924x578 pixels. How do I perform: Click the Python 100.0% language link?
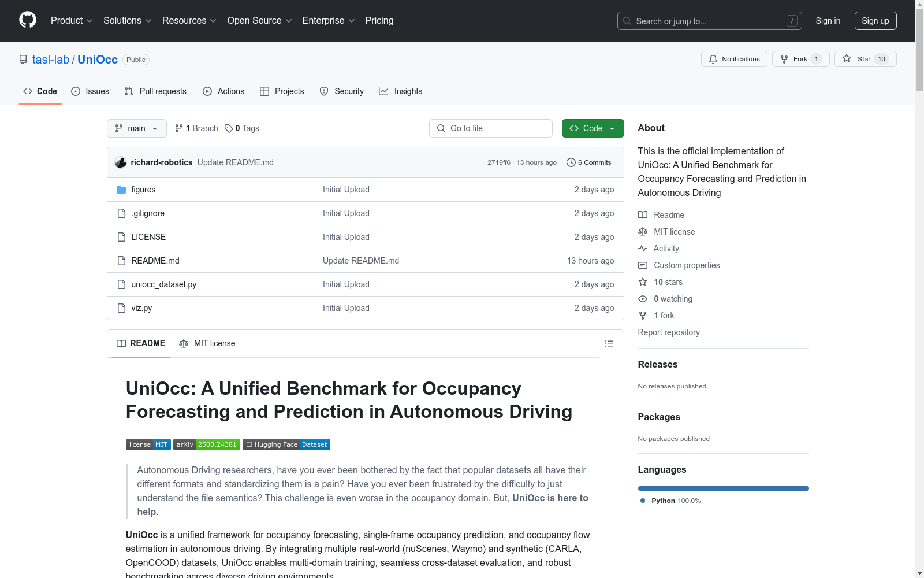click(670, 501)
